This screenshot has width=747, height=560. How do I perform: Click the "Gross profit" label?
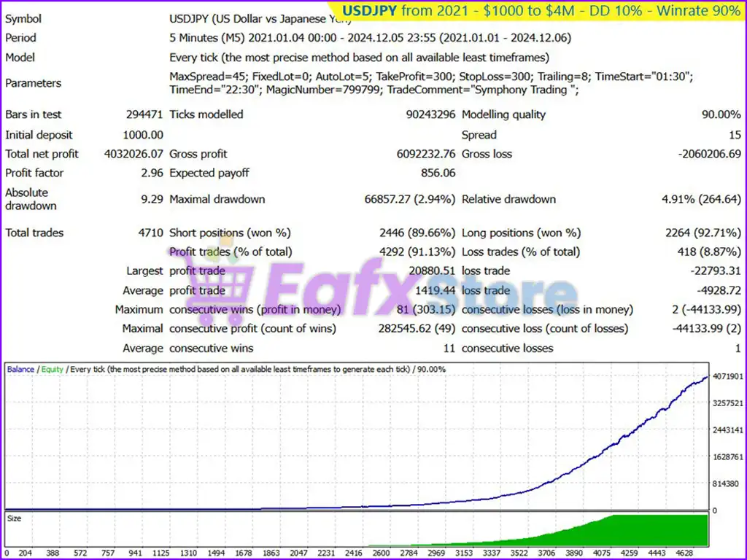[198, 155]
